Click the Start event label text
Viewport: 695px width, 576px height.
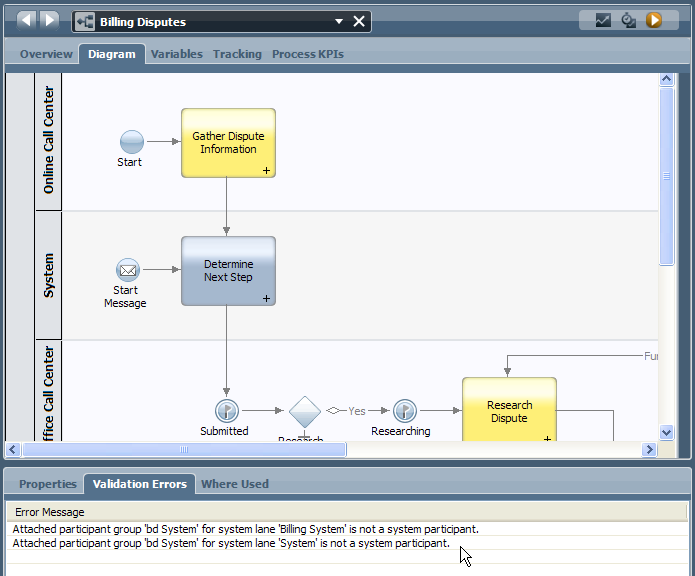tap(129, 162)
